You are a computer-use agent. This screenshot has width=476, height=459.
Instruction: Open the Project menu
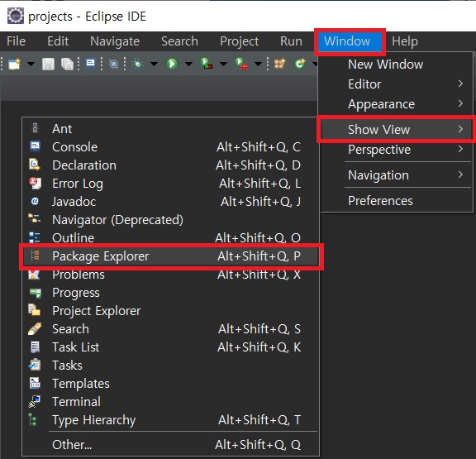point(239,41)
